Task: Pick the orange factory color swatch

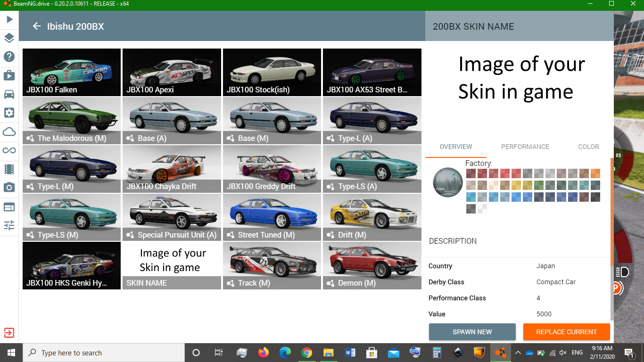Action: (595, 173)
